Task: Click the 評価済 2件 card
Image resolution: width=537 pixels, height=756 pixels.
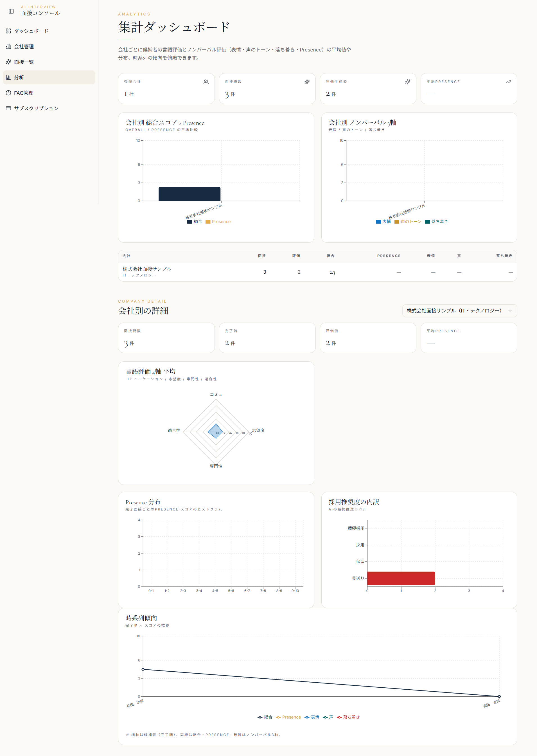Action: (368, 338)
